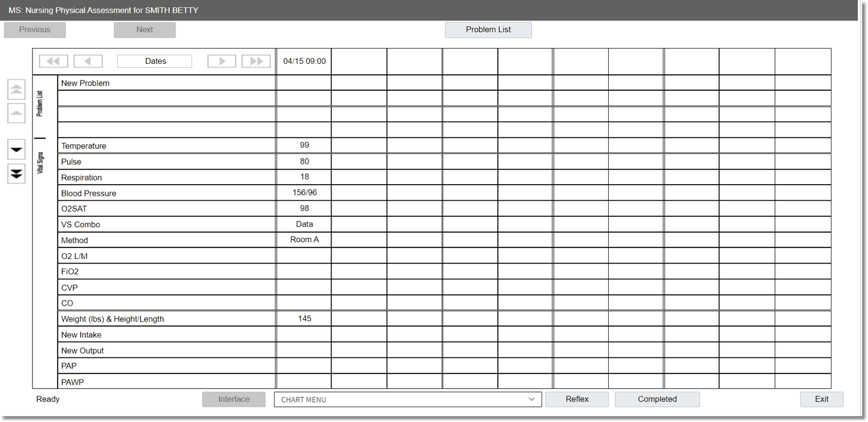The height and width of the screenshot is (422, 868).
Task: Mark assessment as Completed
Action: pos(657,399)
